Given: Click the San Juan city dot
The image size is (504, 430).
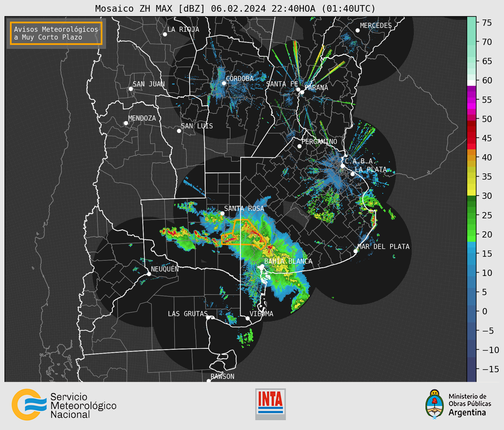Looking at the screenshot, I should (131, 89).
